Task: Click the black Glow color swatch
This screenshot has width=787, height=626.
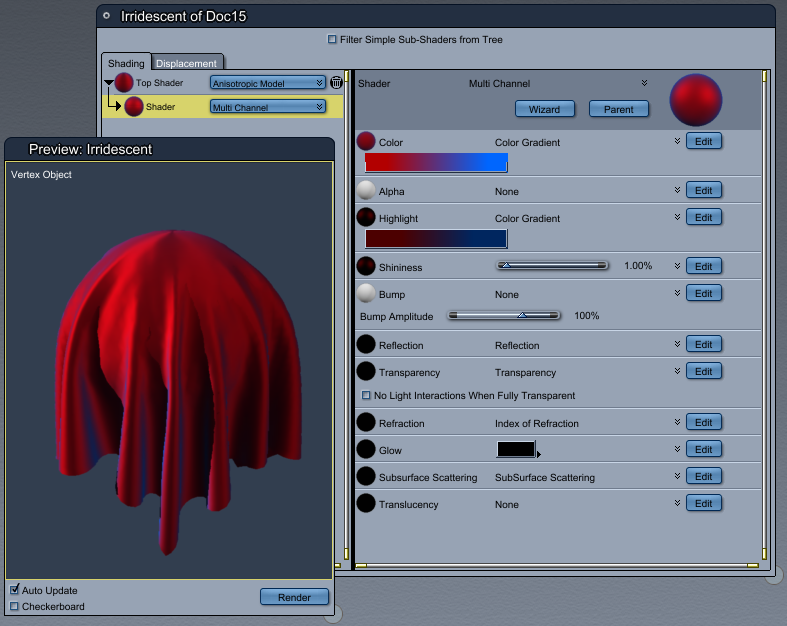Action: coord(516,449)
